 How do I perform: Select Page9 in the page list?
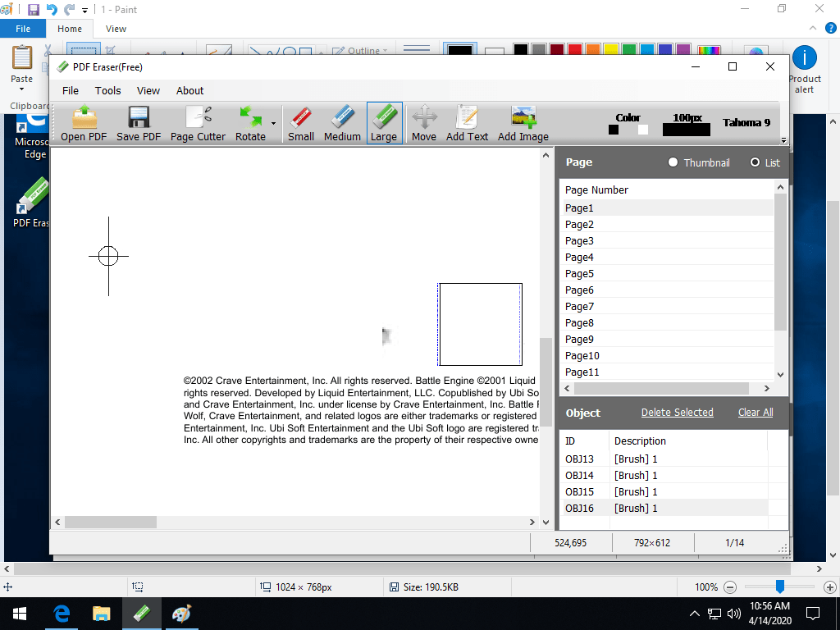click(x=668, y=339)
